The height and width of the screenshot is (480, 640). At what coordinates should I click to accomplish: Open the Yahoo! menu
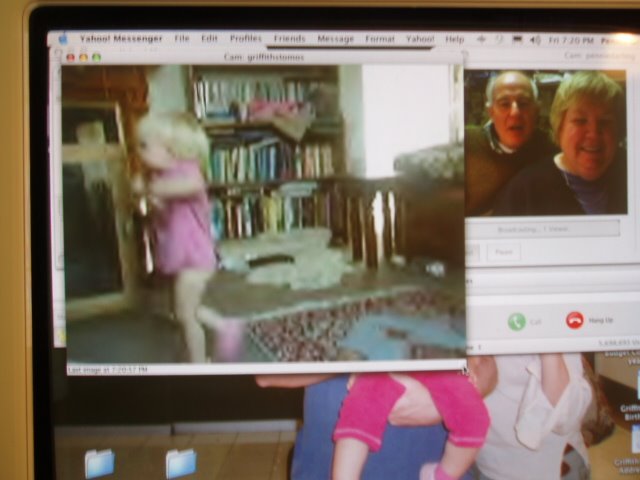pos(420,39)
